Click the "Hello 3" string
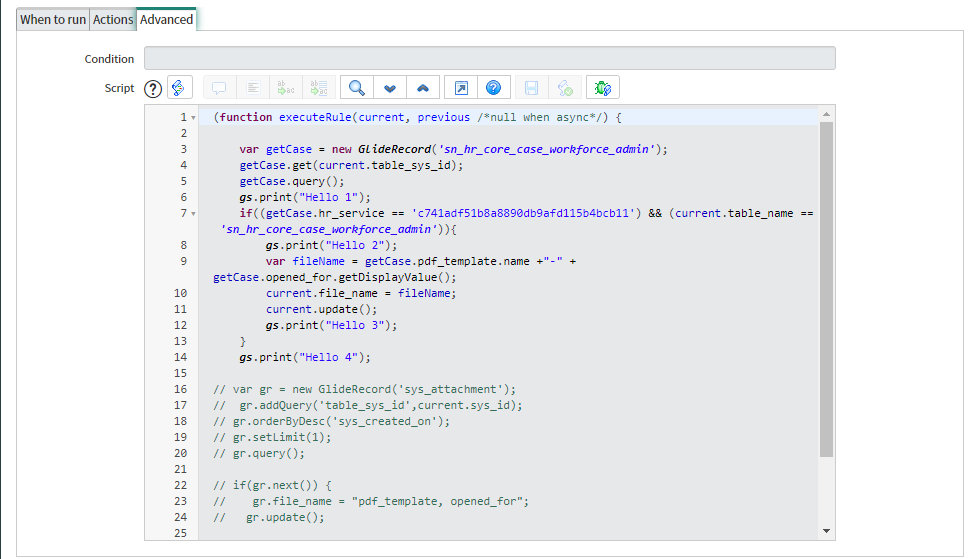The width and height of the screenshot is (970, 559). click(x=355, y=326)
